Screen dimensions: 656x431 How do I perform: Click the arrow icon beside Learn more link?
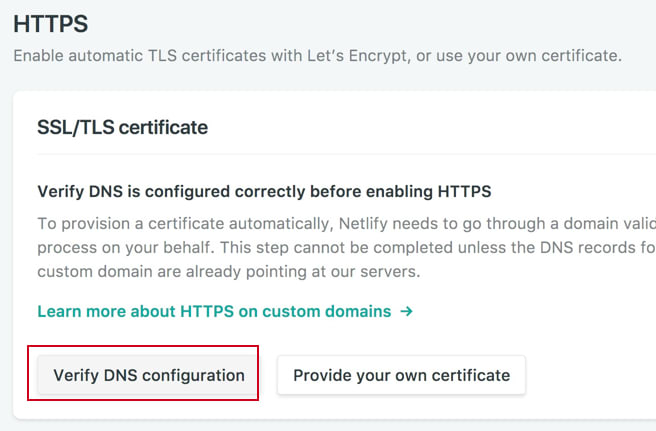click(406, 311)
